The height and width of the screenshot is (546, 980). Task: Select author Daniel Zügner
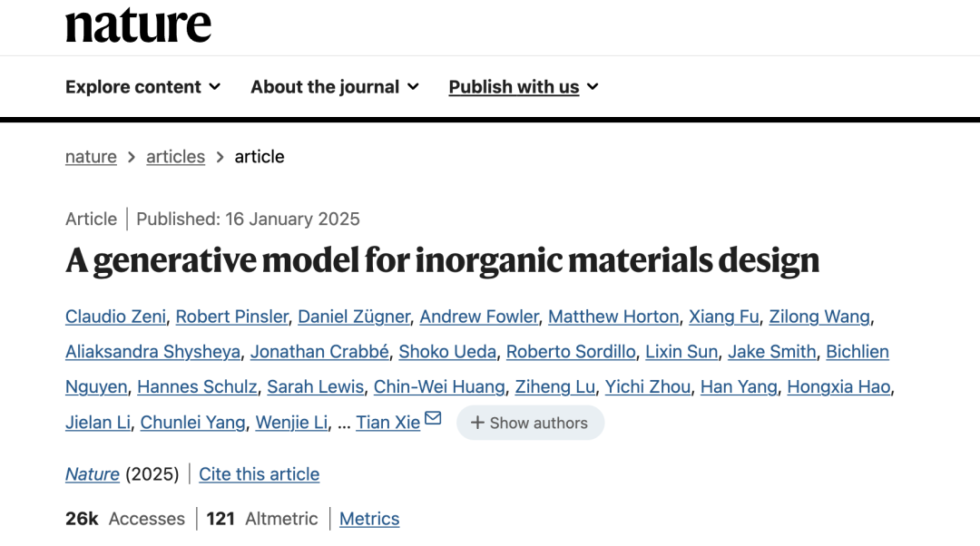(x=354, y=317)
